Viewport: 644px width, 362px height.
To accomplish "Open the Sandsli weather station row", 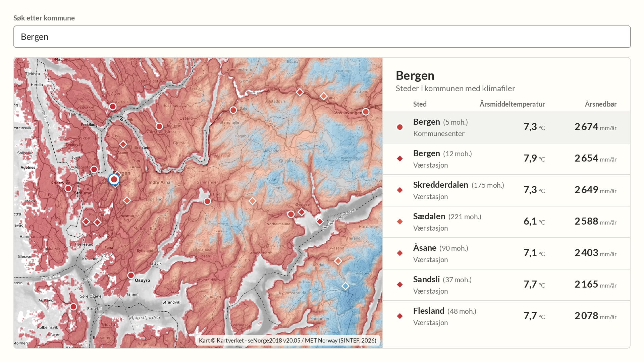I will [x=506, y=285].
